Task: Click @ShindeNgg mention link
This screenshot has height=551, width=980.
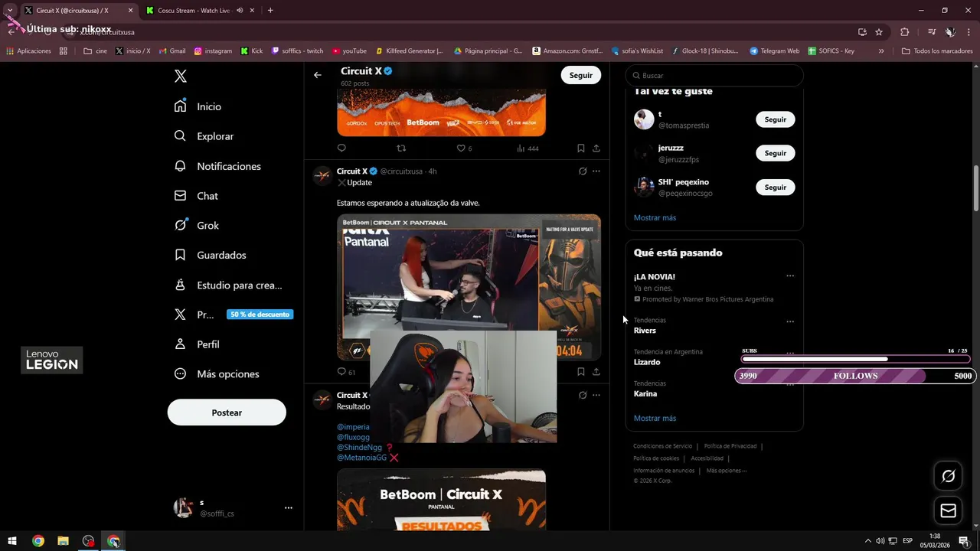Action: pyautogui.click(x=359, y=448)
